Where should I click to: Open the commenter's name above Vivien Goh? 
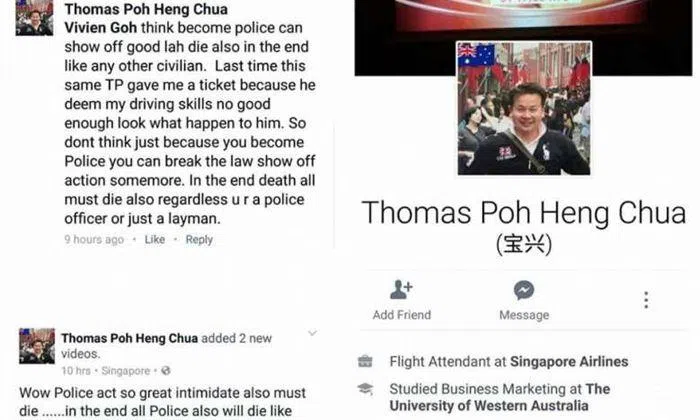click(146, 8)
